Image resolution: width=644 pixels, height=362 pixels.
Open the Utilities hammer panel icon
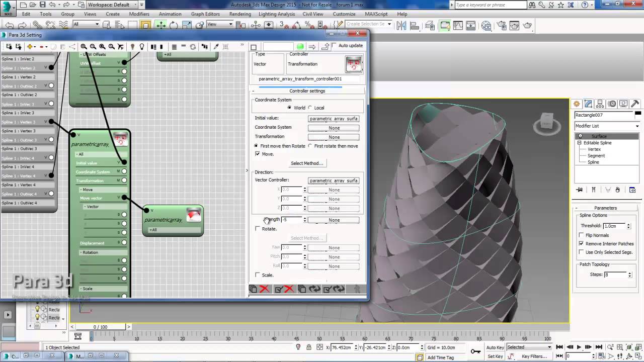(x=635, y=104)
